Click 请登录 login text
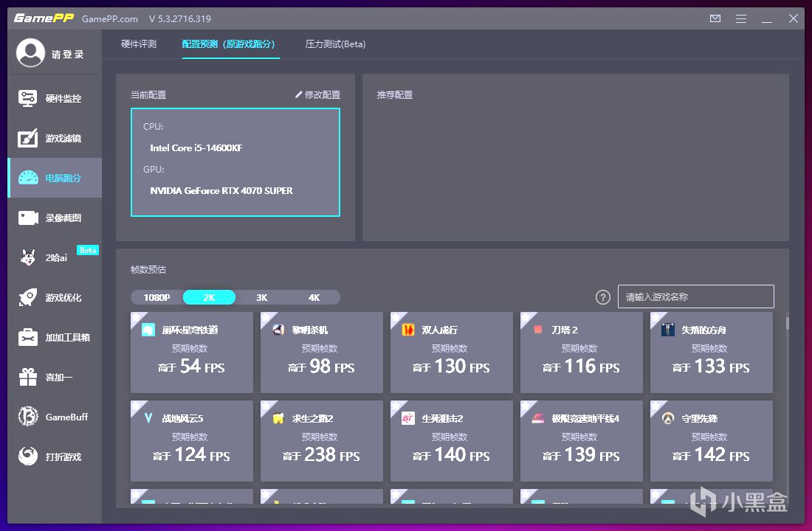The image size is (812, 531). pos(67,55)
